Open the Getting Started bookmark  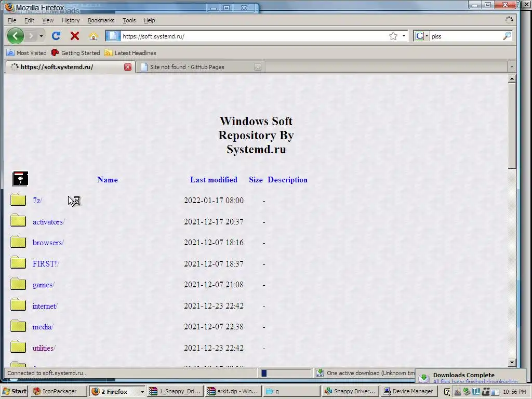point(75,53)
